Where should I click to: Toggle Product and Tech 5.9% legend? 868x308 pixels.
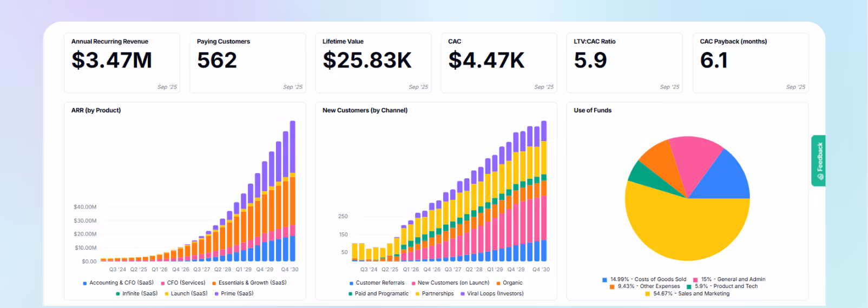pyautogui.click(x=722, y=286)
